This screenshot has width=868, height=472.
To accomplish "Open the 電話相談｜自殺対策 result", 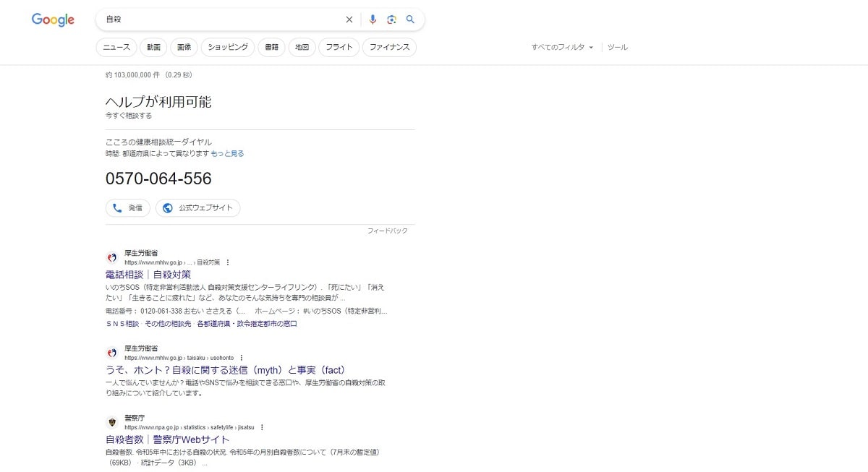I will pyautogui.click(x=148, y=275).
